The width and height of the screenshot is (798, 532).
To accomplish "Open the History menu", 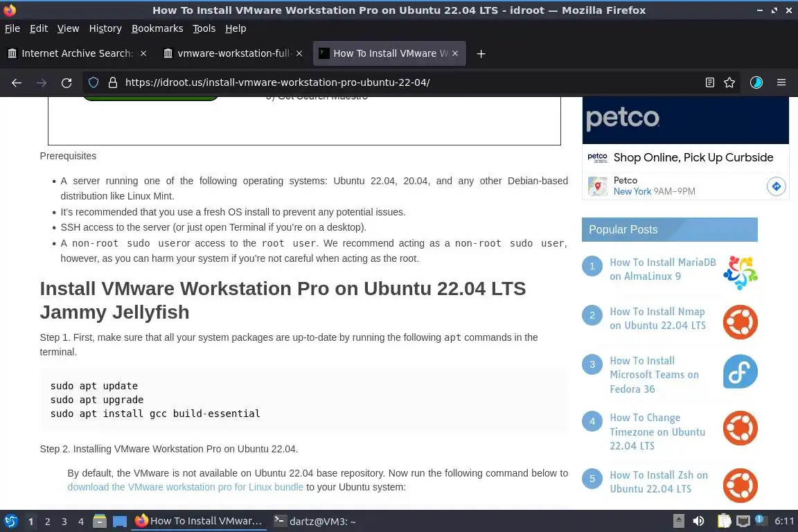I will point(105,28).
